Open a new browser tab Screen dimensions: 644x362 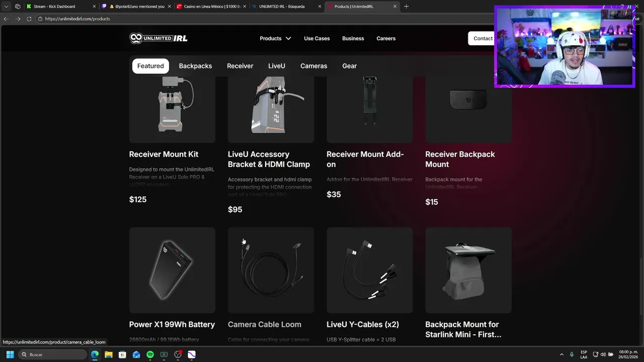pyautogui.click(x=407, y=7)
